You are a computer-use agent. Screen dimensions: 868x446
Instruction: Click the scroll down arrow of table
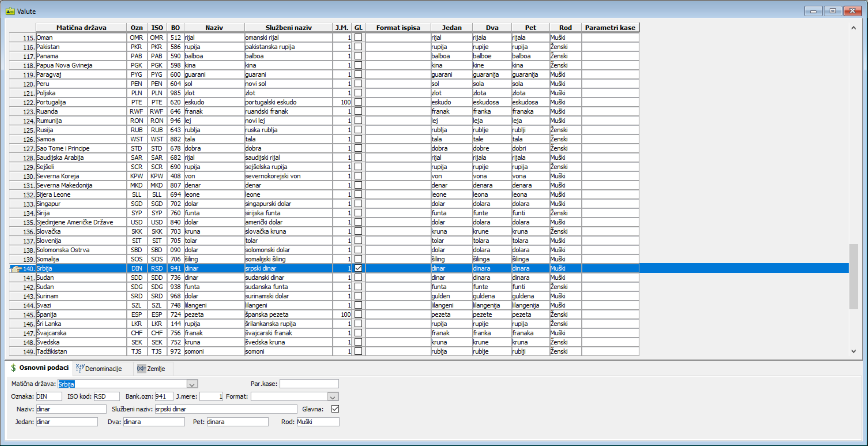click(853, 351)
